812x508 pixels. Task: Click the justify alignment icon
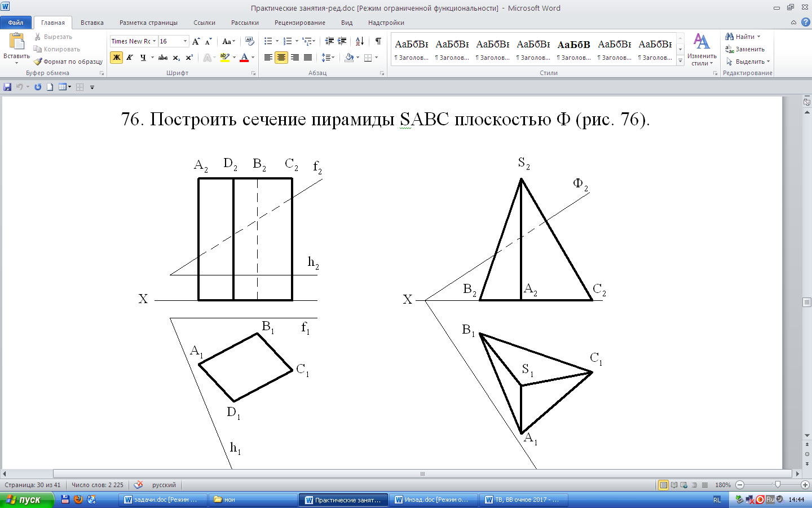pos(308,58)
